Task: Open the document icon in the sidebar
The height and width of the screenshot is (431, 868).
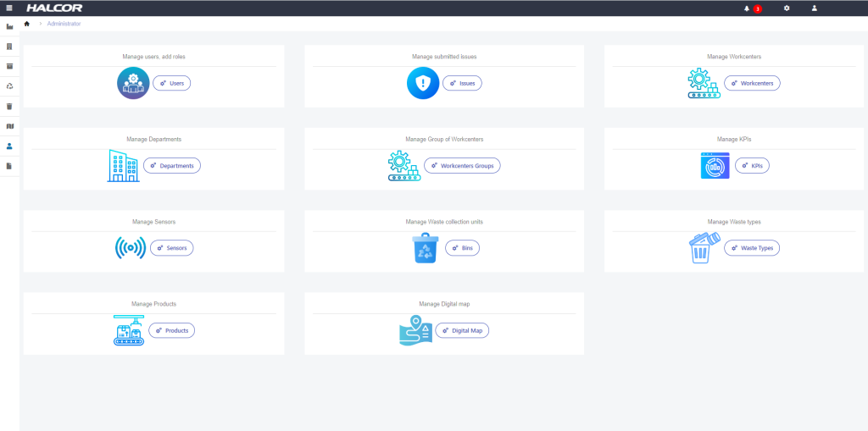Action: point(9,166)
